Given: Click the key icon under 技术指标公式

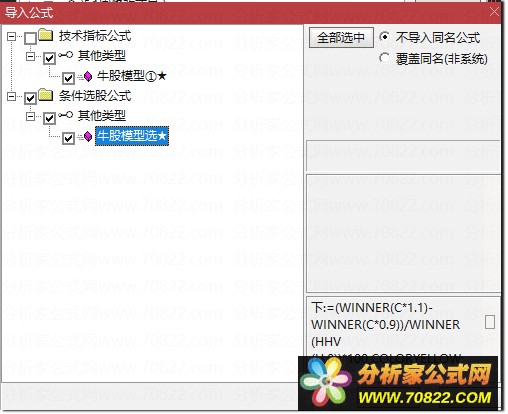Looking at the screenshot, I should click(x=66, y=55).
